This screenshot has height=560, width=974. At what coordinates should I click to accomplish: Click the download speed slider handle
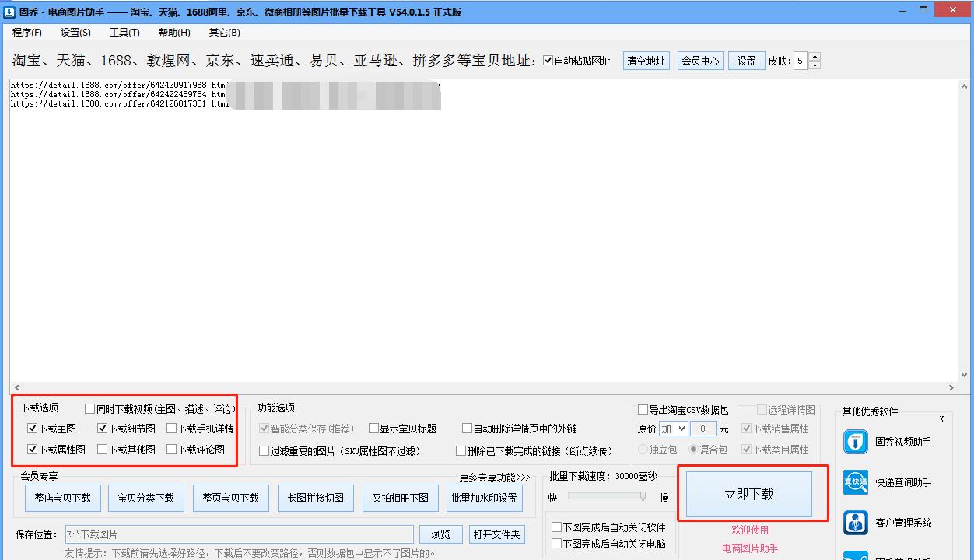(x=643, y=495)
